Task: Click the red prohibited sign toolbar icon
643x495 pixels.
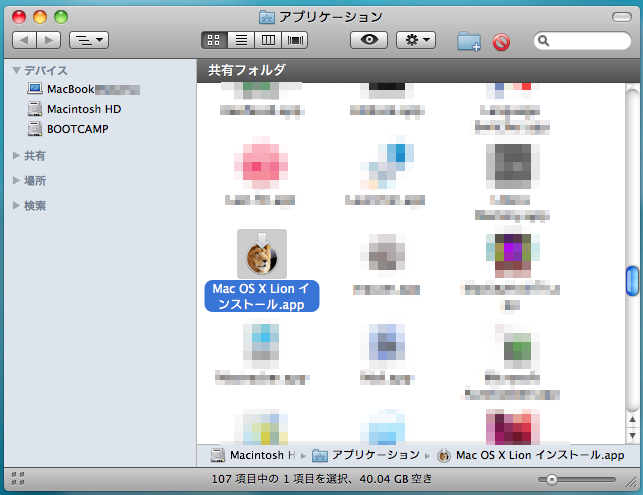Action: [x=501, y=42]
